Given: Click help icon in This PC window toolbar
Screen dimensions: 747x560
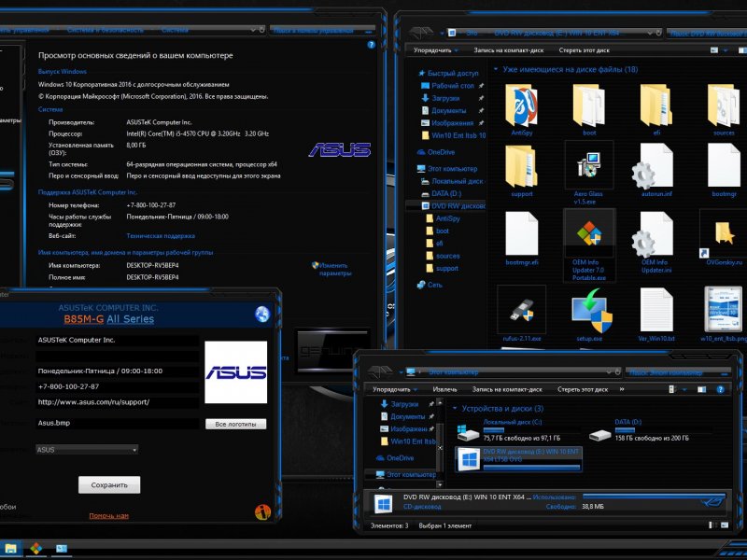Looking at the screenshot, I should 720,389.
